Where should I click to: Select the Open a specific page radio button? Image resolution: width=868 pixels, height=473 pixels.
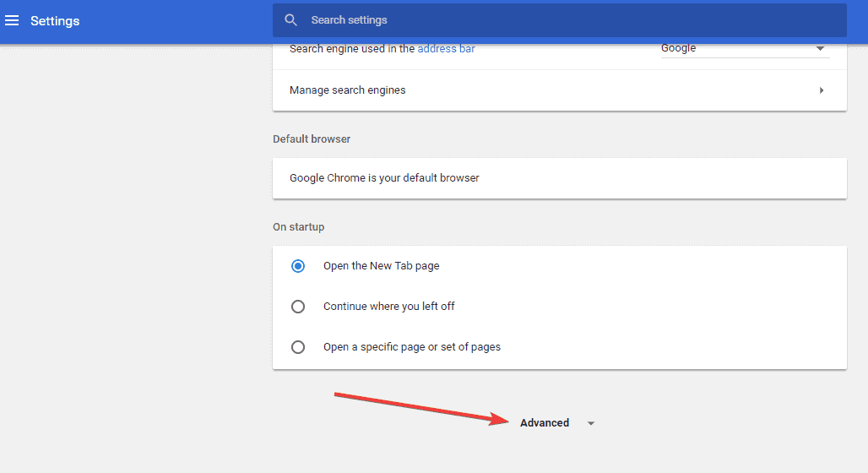[298, 347]
